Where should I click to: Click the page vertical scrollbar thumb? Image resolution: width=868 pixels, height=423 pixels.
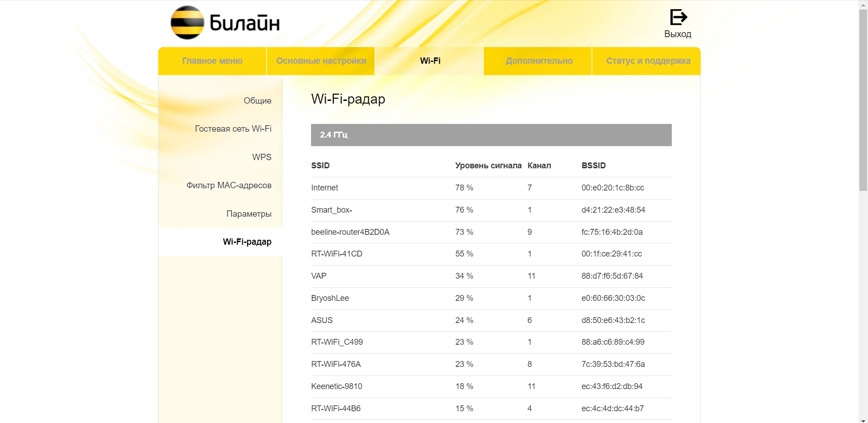click(x=863, y=100)
